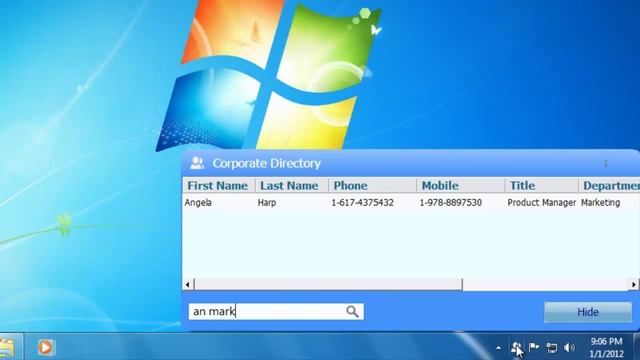This screenshot has height=360, width=640.
Task: Click the horizontal scrollbar right arrow
Action: coord(634,284)
